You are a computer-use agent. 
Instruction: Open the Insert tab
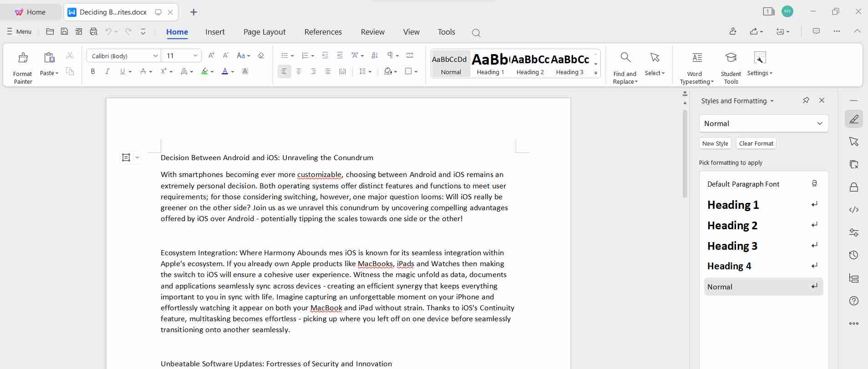(x=215, y=32)
